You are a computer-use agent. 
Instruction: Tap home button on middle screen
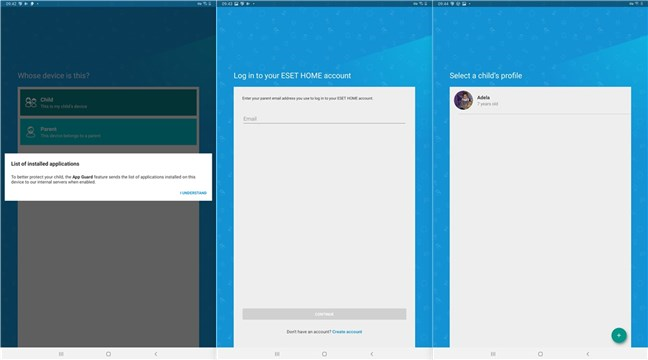[x=324, y=354]
